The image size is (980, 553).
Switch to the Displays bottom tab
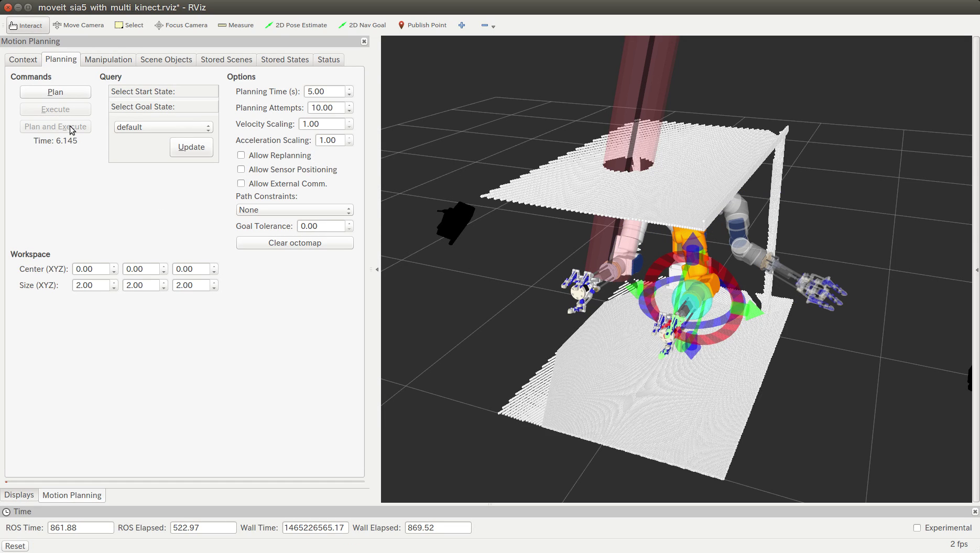pyautogui.click(x=19, y=495)
